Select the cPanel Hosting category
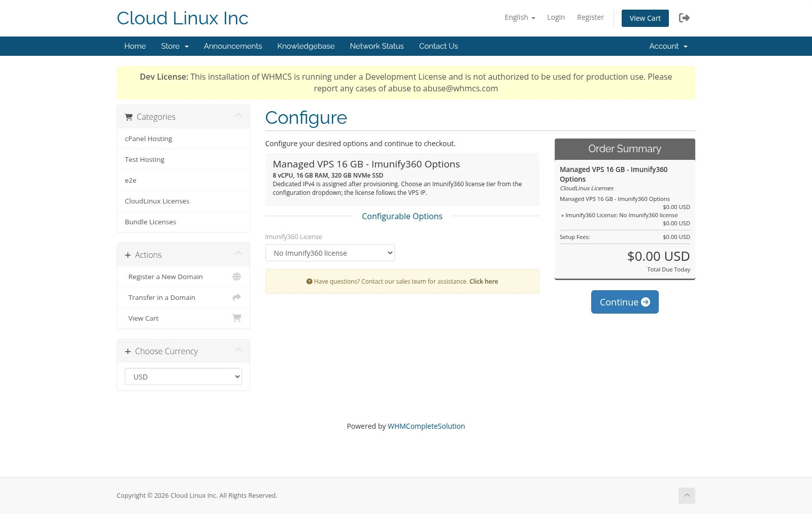The width and height of the screenshot is (812, 514). pyautogui.click(x=183, y=139)
